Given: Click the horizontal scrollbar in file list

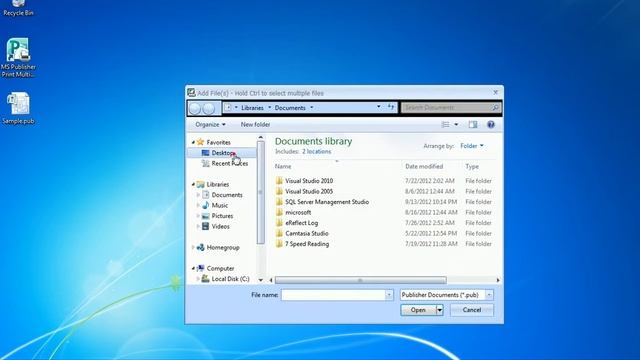Looking at the screenshot, I should (360, 280).
